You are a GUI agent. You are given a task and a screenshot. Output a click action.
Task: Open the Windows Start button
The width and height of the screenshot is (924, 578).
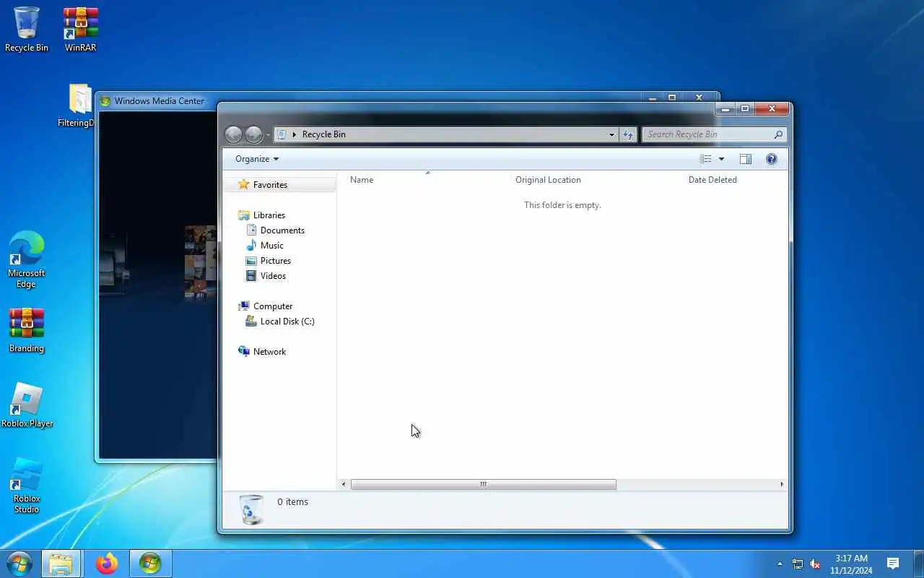pyautogui.click(x=19, y=563)
